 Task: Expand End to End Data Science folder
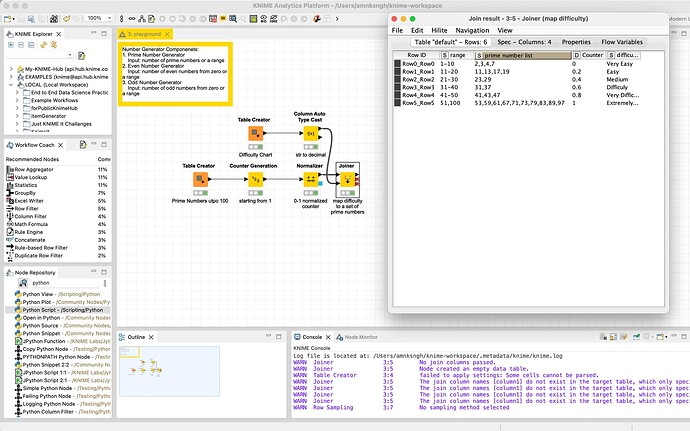click(x=17, y=92)
